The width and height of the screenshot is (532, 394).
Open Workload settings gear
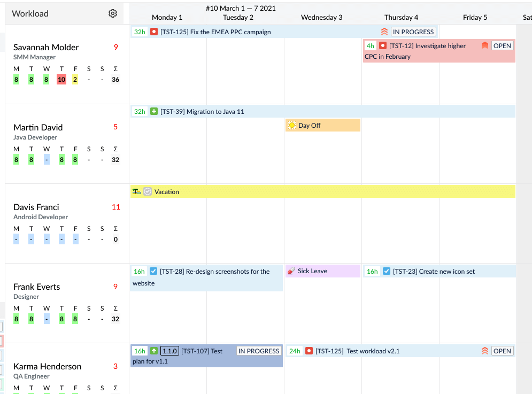(x=113, y=13)
